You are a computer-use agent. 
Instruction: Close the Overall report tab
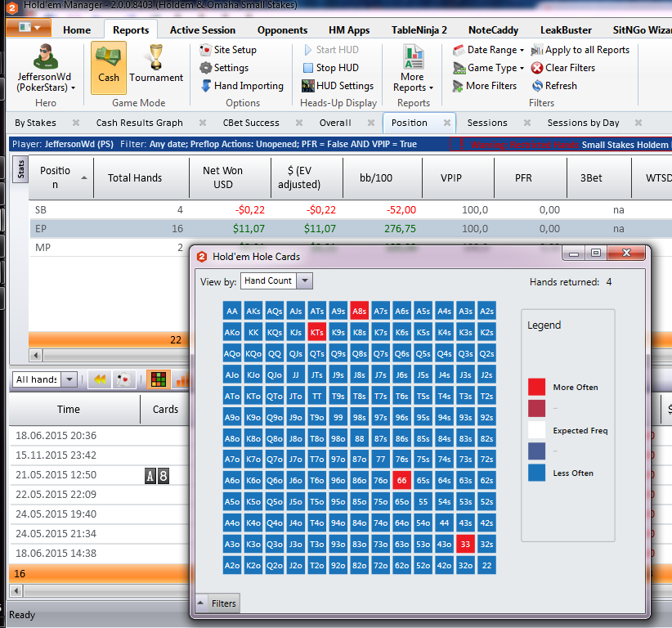tap(371, 123)
